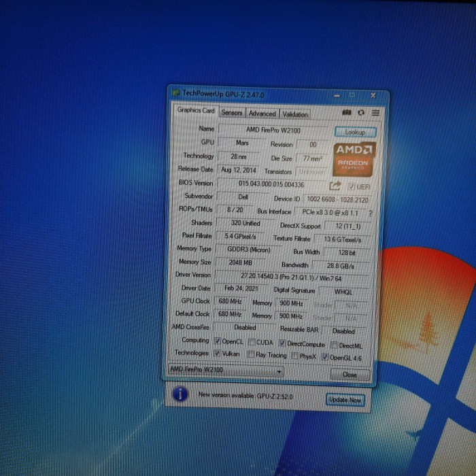476x476 pixels.
Task: Toggle the UEFI checkbox
Action: (352, 186)
